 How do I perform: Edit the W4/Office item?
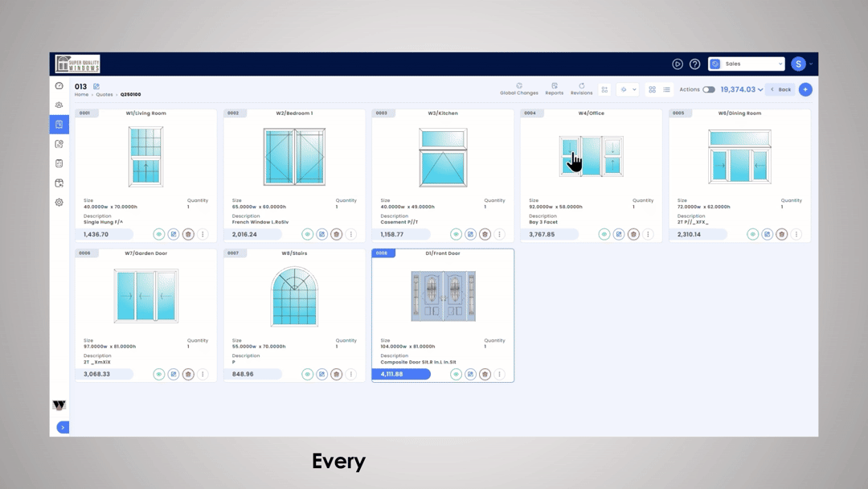click(x=619, y=234)
